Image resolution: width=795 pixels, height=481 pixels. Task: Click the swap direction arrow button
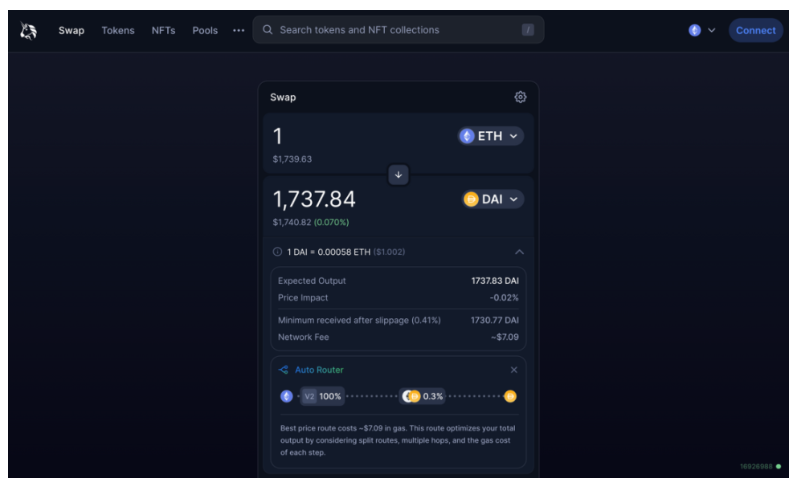(x=399, y=175)
